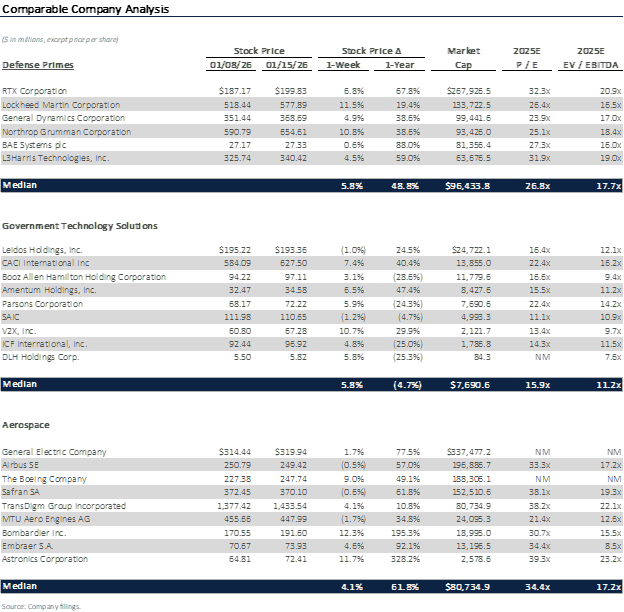This screenshot has width=624, height=612.
Task: Click the Median label in Defense Primes
Action: pos(21,186)
